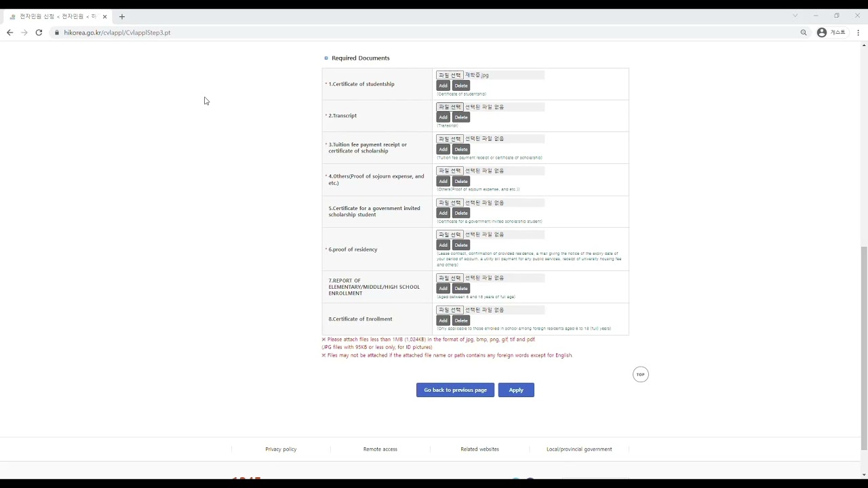Click the Required Documents heading

[x=360, y=58]
